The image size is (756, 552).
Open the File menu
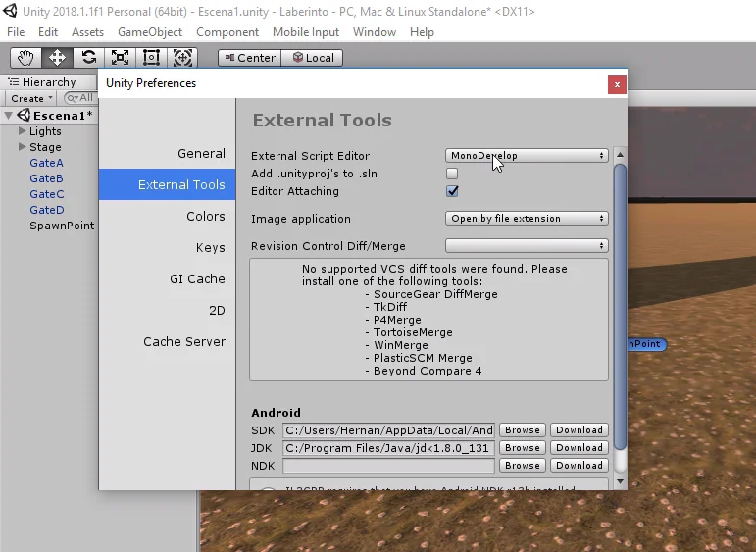(x=16, y=32)
